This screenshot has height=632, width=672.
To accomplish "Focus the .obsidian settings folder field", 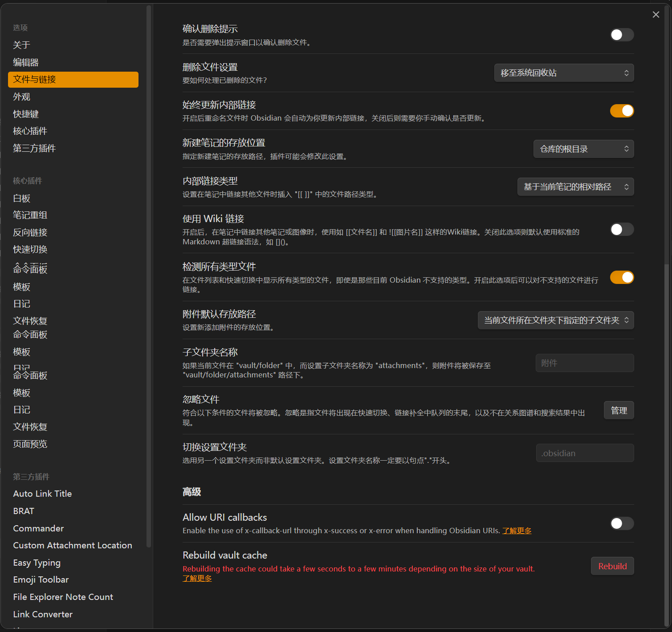I will pos(584,453).
